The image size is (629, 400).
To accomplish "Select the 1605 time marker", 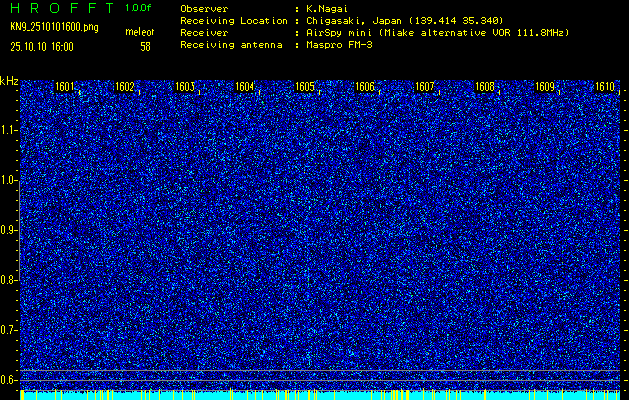I will click(x=305, y=87).
